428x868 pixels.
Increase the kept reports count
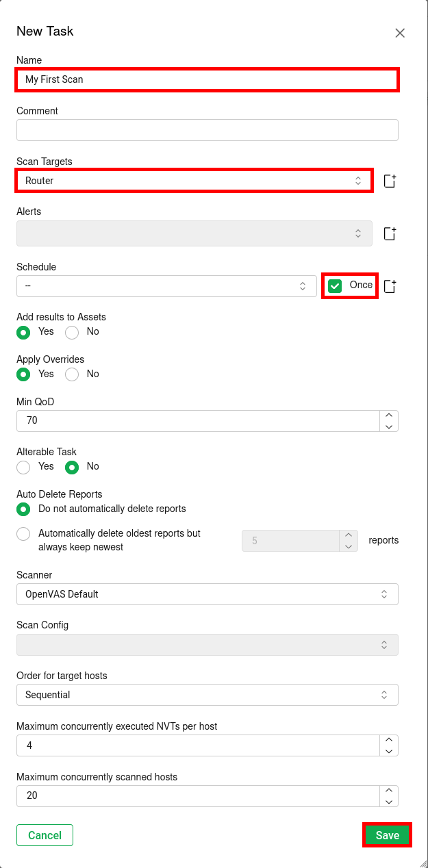[x=349, y=536]
